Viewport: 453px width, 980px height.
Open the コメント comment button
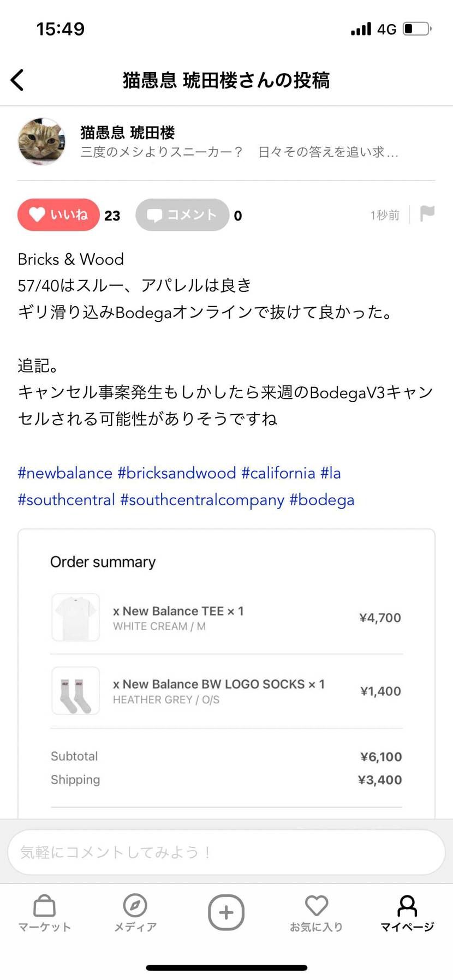tap(182, 215)
